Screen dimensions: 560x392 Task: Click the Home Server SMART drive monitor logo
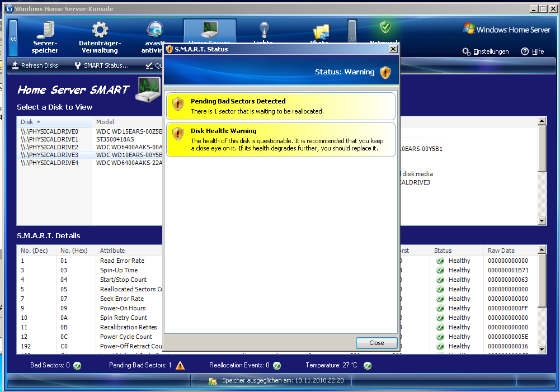pos(149,89)
